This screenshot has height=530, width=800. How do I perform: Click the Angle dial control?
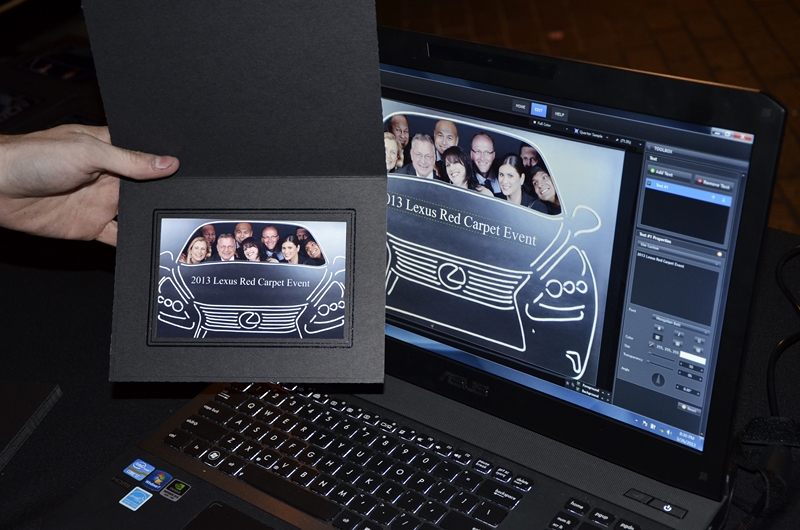(x=659, y=380)
